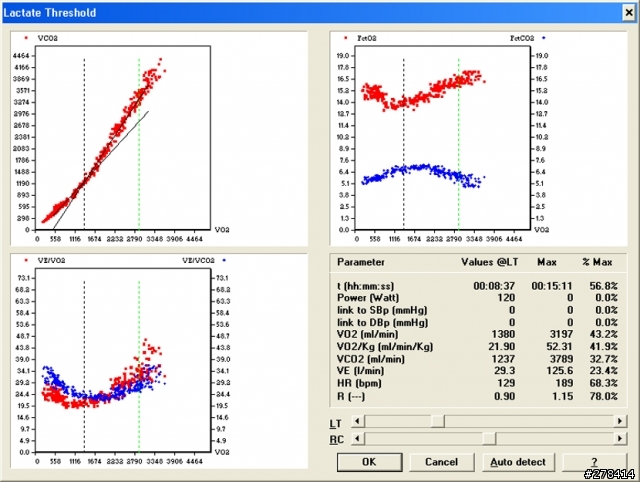Select the t (hh:mm:ss) parameter row
Screen dimensions: 640x482
point(478,286)
